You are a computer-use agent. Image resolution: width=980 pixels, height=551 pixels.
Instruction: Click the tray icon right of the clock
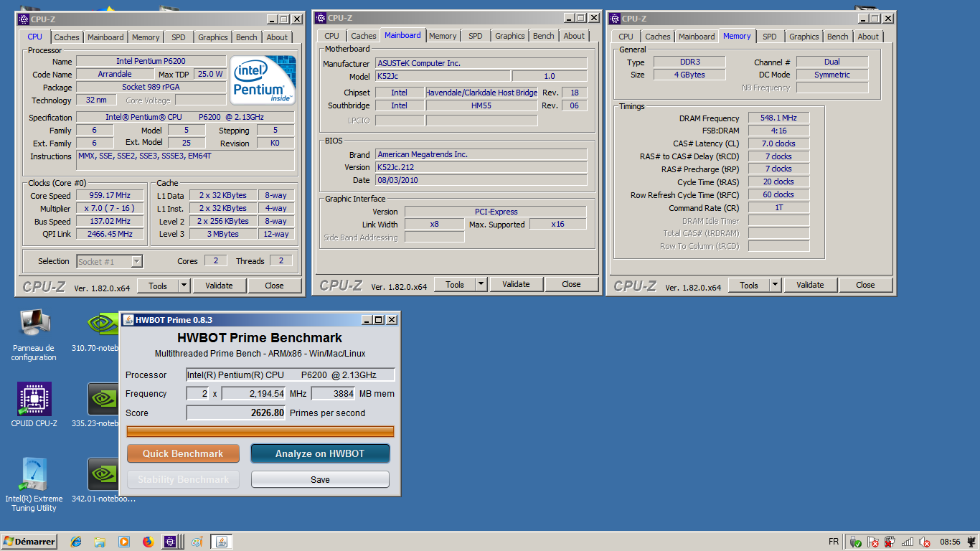pyautogui.click(x=971, y=542)
